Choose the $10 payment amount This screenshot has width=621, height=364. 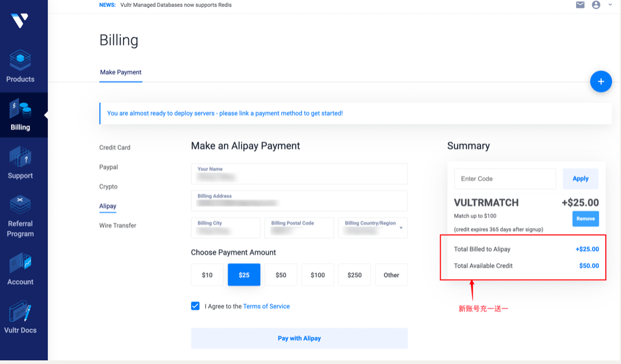(207, 275)
